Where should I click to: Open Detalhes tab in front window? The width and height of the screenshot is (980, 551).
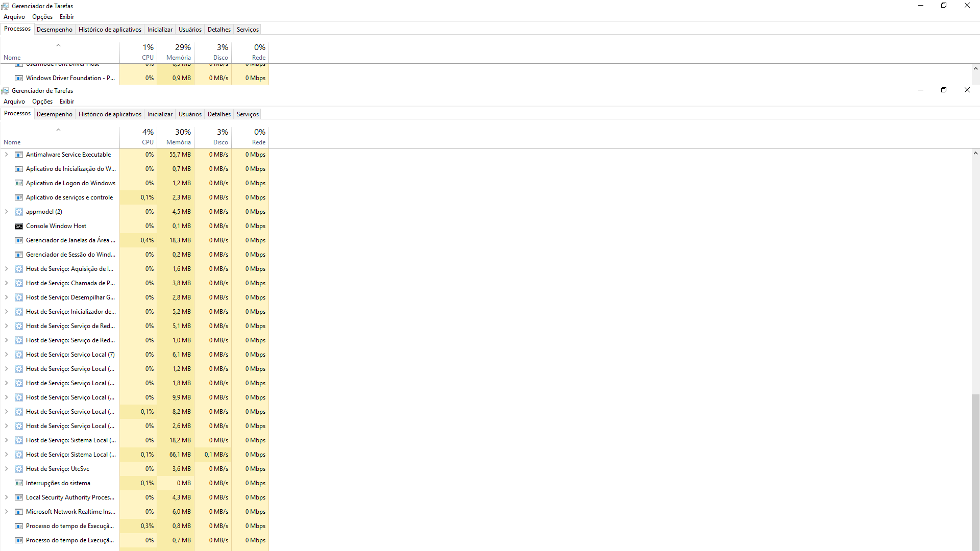coord(219,114)
